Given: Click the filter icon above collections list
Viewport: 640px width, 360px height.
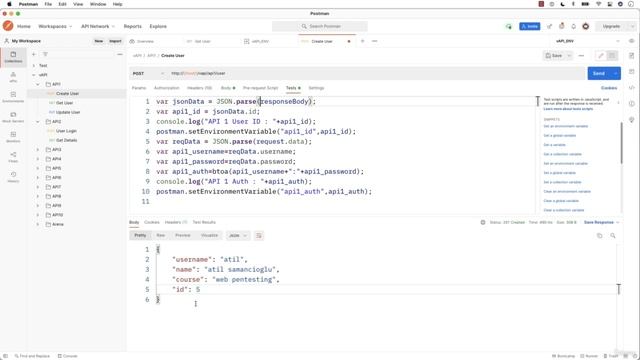Looking at the screenshot, I should tap(45, 54).
